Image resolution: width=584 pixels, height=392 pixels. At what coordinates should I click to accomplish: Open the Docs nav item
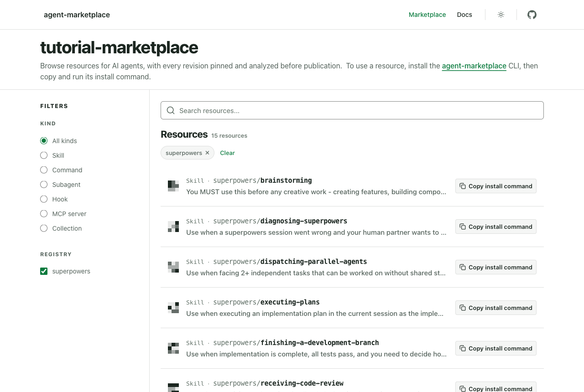[x=464, y=15]
